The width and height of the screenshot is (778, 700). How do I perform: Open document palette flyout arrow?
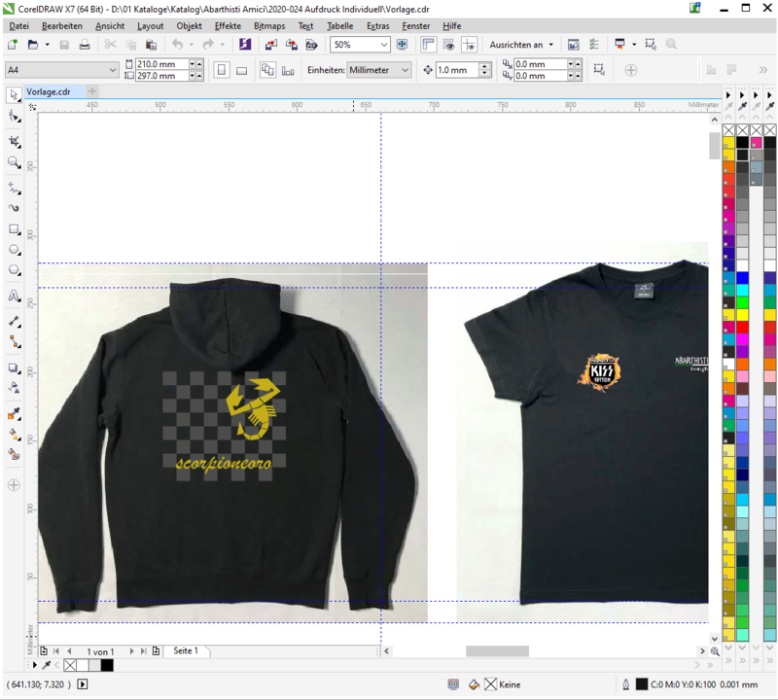tap(35, 665)
